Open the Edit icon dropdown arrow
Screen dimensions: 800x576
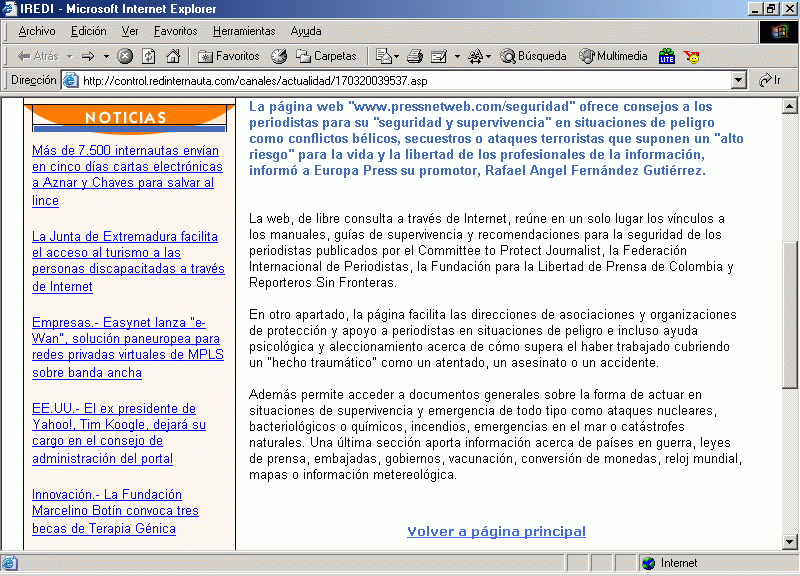(x=457, y=56)
